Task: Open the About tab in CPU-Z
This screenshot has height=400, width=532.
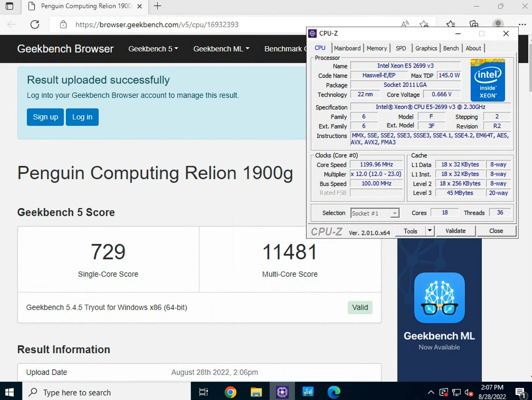Action: tap(473, 48)
